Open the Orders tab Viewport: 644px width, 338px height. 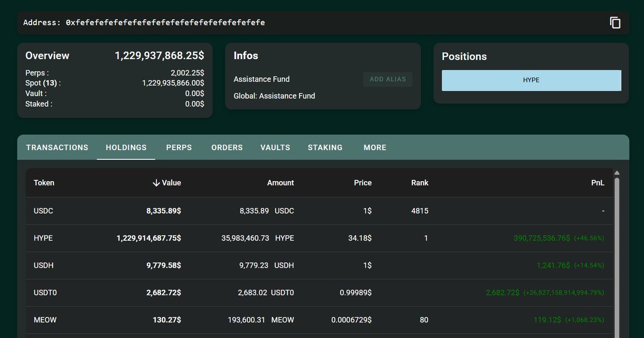pyautogui.click(x=227, y=148)
